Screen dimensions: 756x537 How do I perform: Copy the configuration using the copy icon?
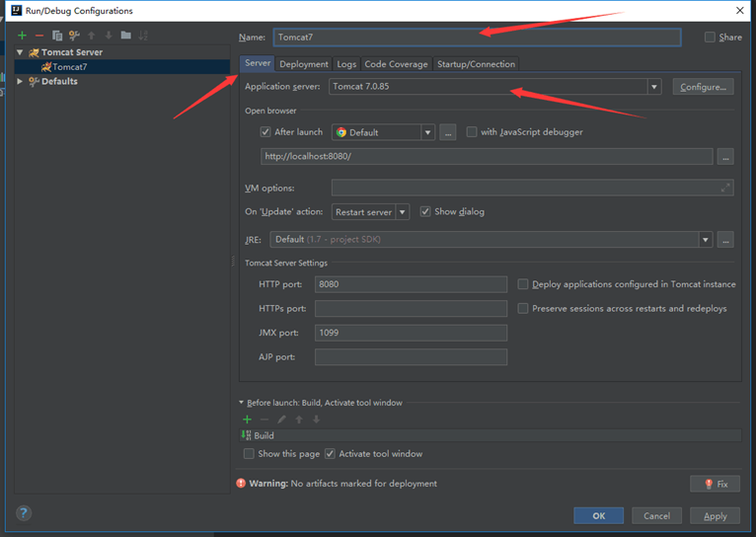pyautogui.click(x=57, y=36)
